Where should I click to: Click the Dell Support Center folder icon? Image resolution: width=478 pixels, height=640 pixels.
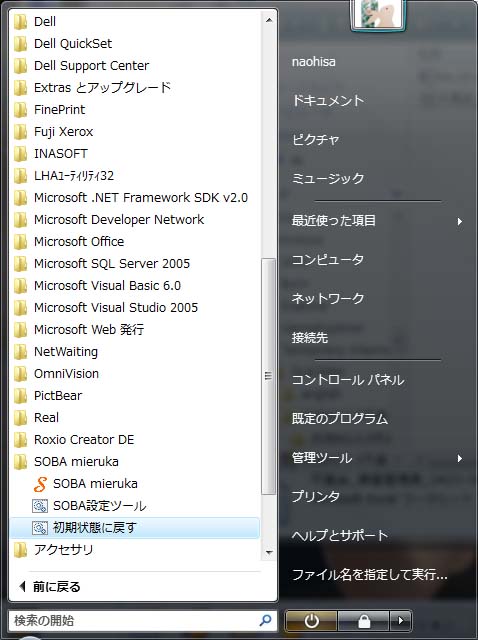click(x=20, y=66)
